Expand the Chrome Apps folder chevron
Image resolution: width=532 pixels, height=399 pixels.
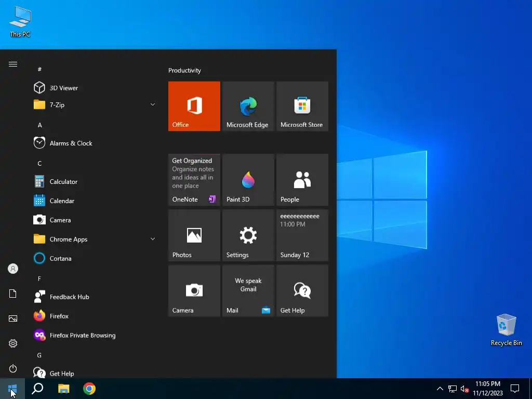coord(153,239)
